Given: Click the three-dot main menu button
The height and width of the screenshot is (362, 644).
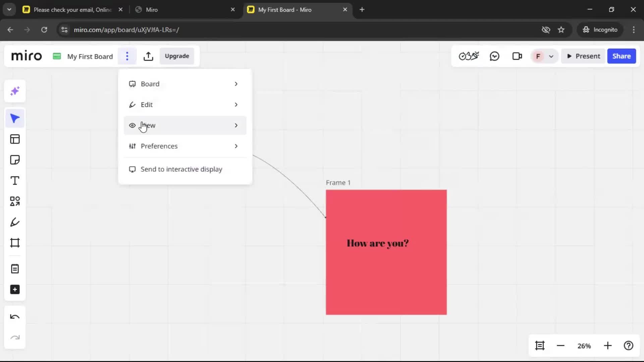Looking at the screenshot, I should tap(127, 56).
